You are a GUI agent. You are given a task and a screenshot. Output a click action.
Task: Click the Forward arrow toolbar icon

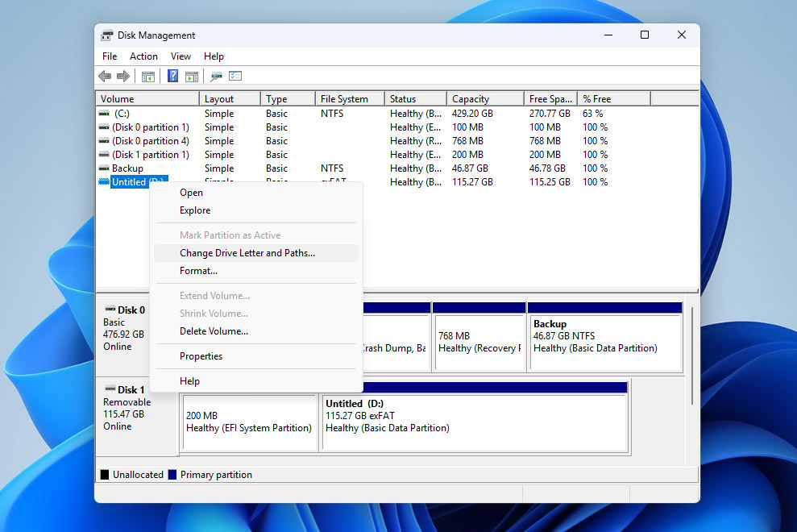[x=123, y=77]
